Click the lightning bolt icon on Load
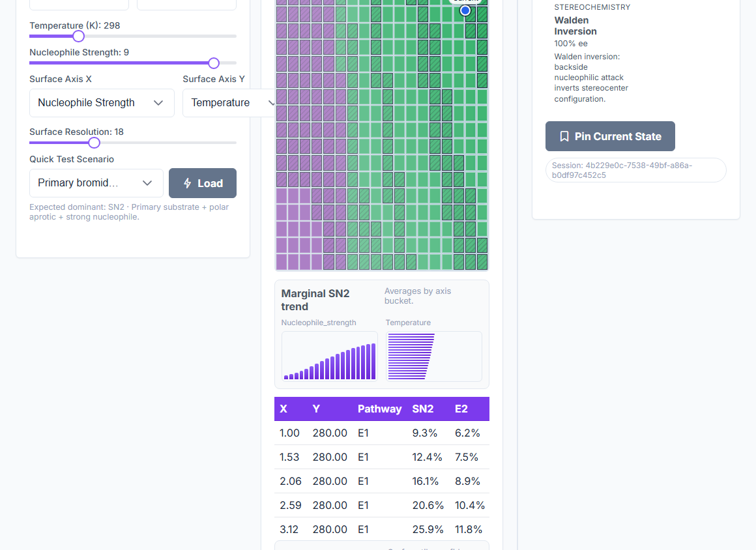Screen dimensions: 756x550 (188, 183)
